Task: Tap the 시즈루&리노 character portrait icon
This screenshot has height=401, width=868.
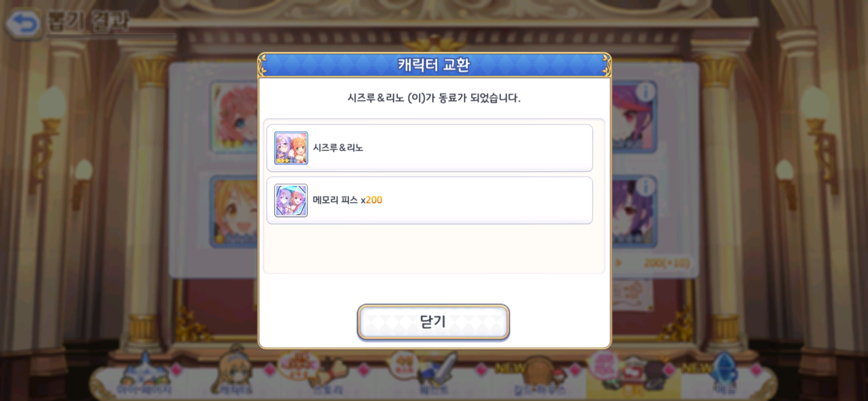Action: (291, 148)
